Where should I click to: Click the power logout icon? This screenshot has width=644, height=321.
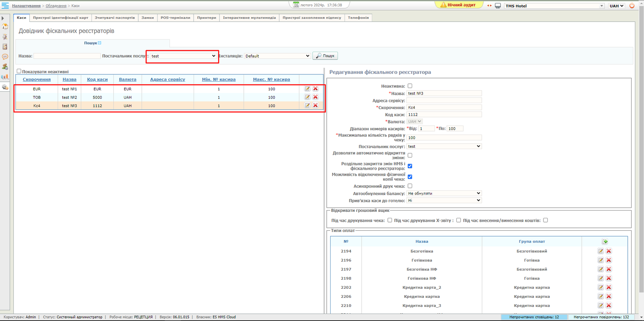coord(632,6)
